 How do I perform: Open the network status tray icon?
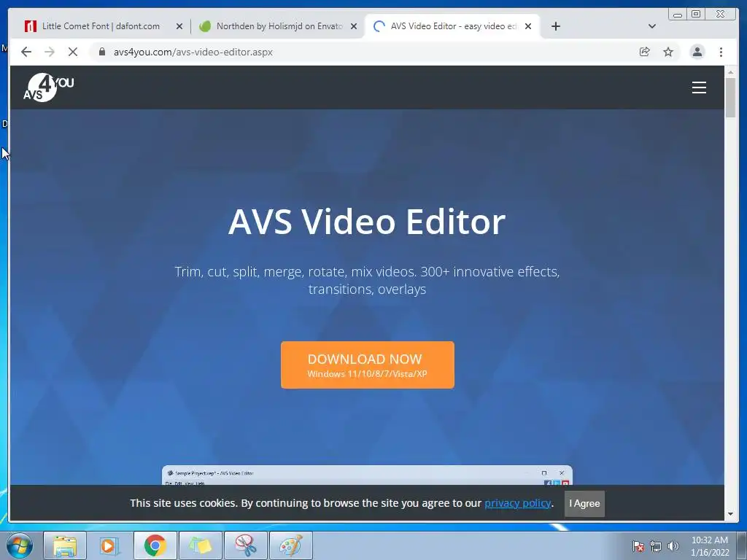point(656,546)
